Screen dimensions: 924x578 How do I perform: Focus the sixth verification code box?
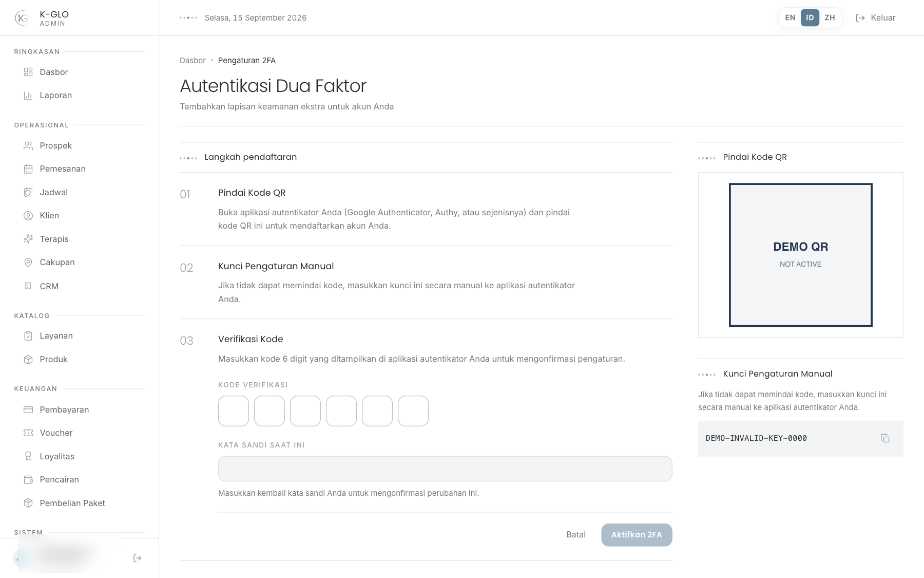413,411
